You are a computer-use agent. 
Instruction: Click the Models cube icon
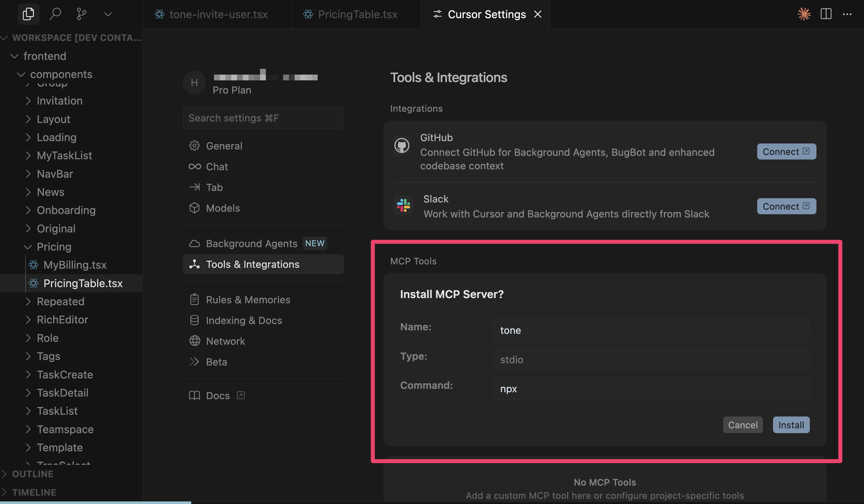[x=194, y=208]
